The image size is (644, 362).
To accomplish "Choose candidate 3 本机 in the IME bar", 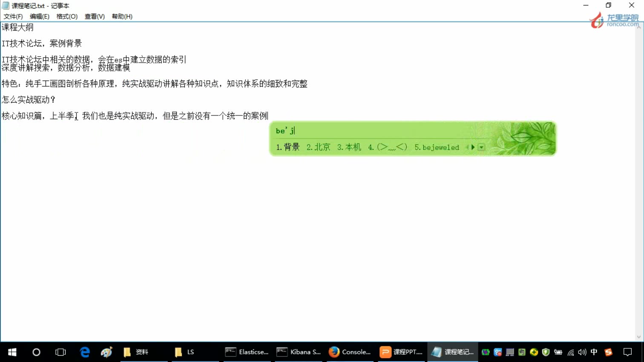I will [349, 147].
